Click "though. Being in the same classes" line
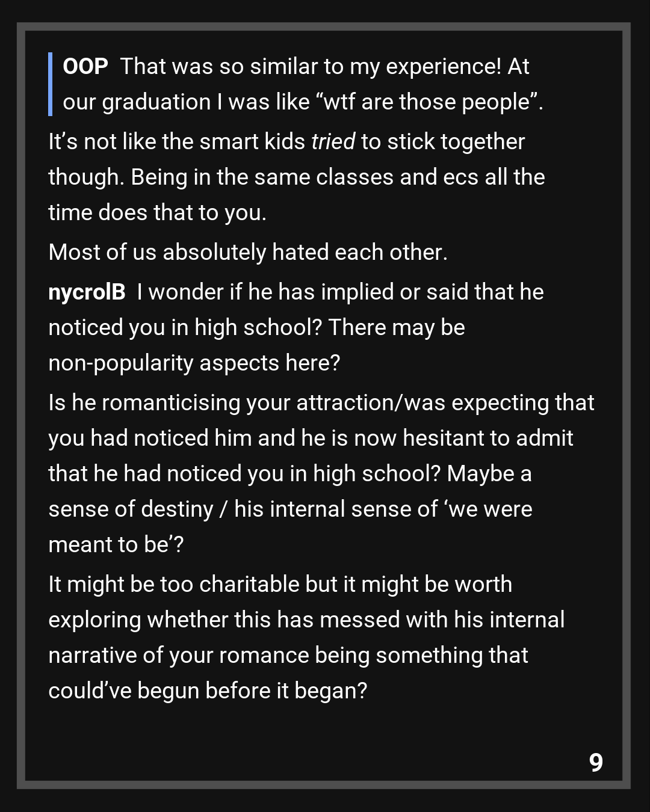The width and height of the screenshot is (650, 812). [296, 177]
